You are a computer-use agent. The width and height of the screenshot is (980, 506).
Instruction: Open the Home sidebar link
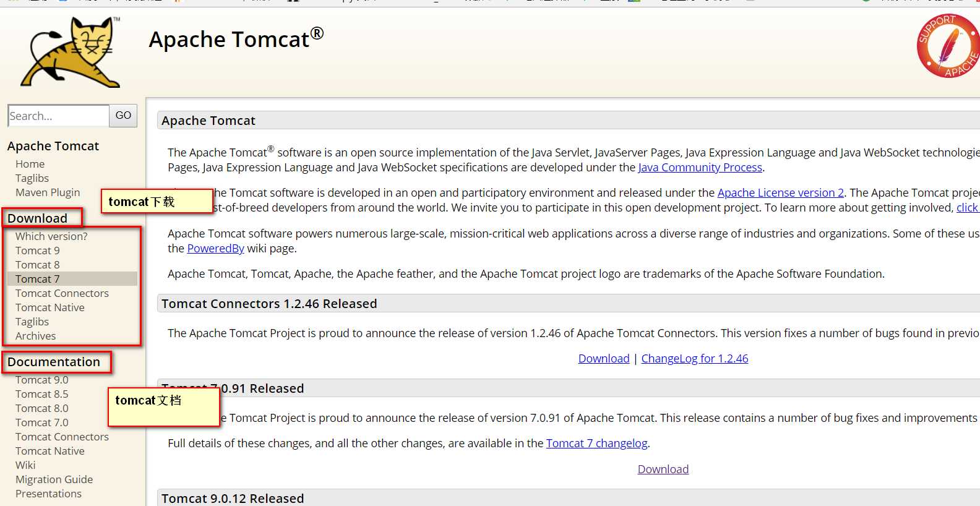pyautogui.click(x=30, y=164)
